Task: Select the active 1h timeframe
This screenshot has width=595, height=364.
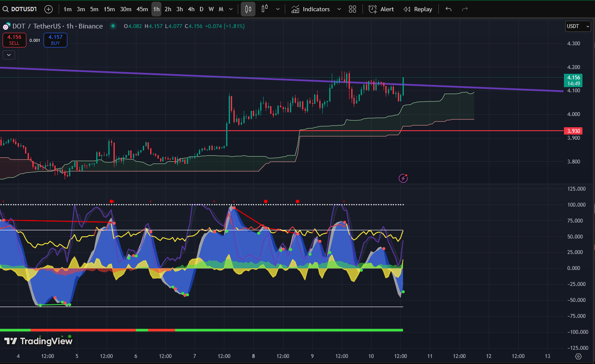Action: 156,9
